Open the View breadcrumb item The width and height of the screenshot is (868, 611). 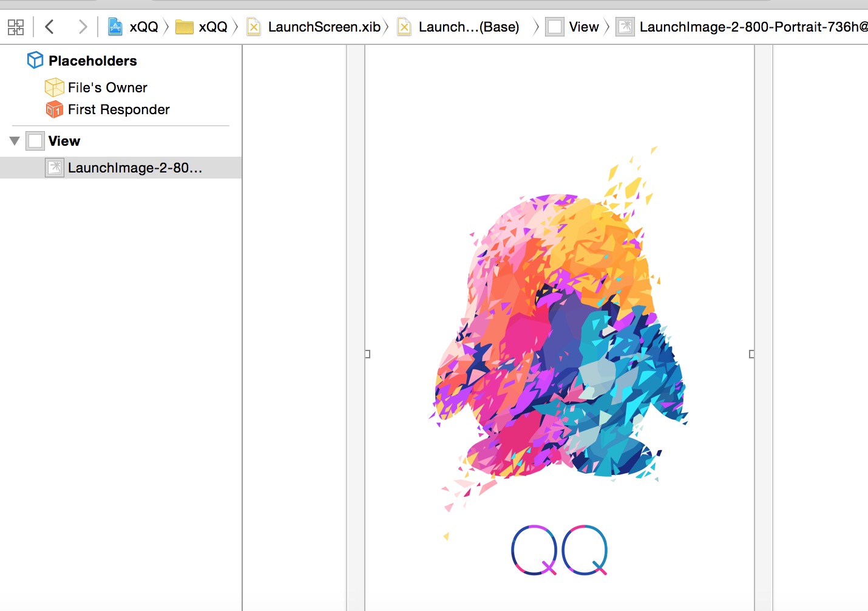(x=584, y=27)
